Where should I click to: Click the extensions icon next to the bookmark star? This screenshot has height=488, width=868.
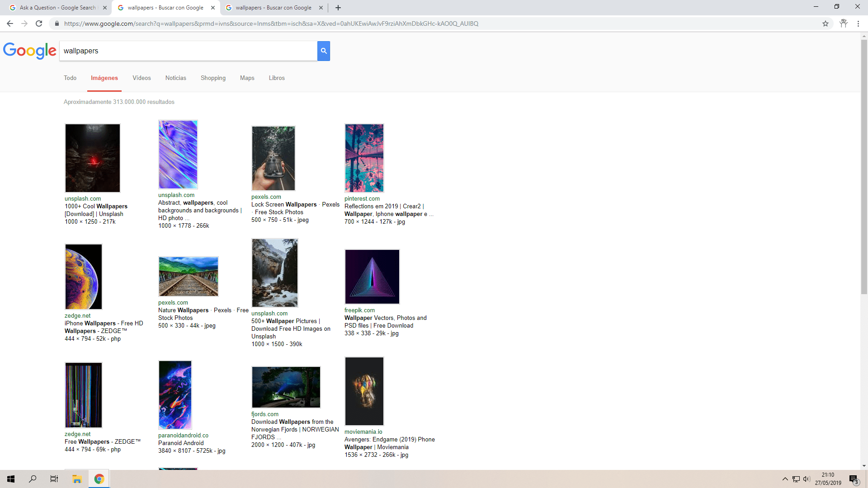[844, 23]
